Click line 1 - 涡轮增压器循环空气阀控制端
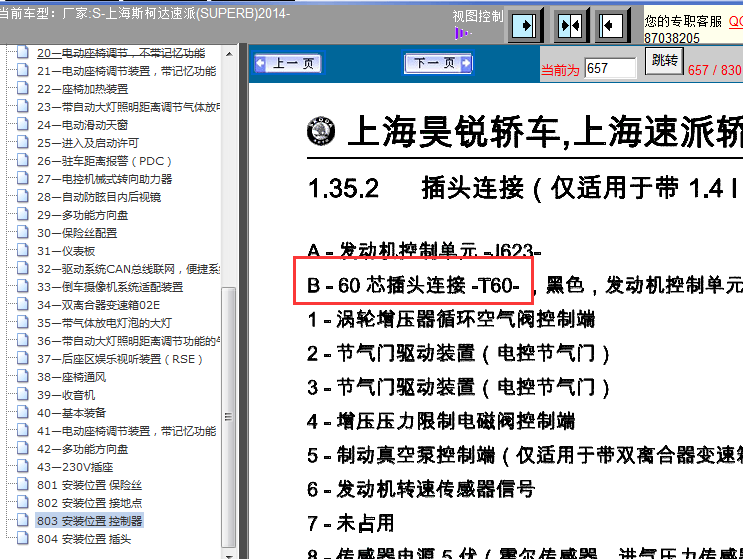743x559 pixels. pyautogui.click(x=451, y=319)
